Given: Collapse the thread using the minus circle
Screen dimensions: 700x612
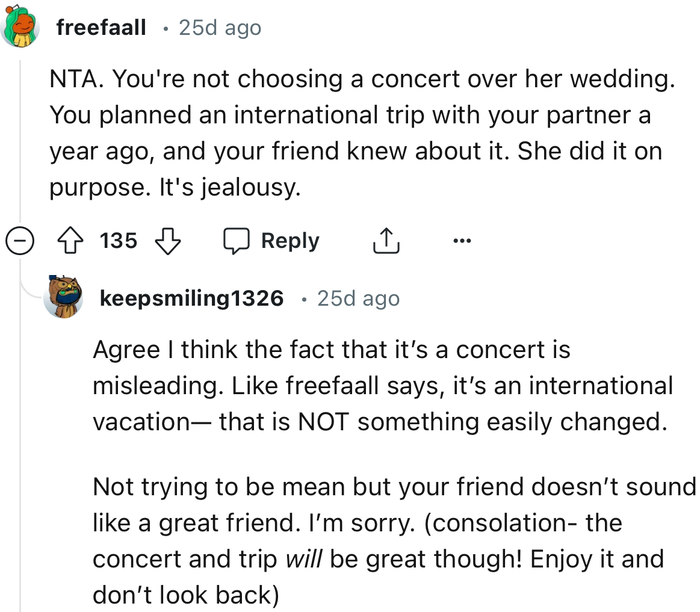Looking at the screenshot, I should (x=20, y=240).
